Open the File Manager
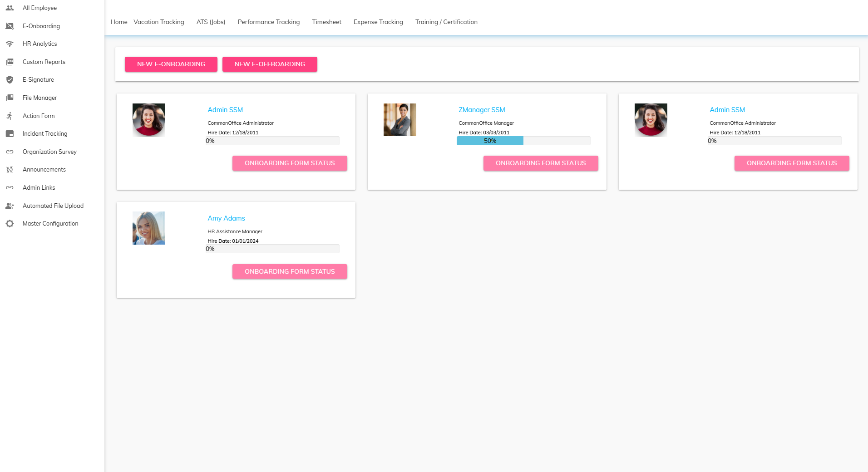 coord(39,98)
